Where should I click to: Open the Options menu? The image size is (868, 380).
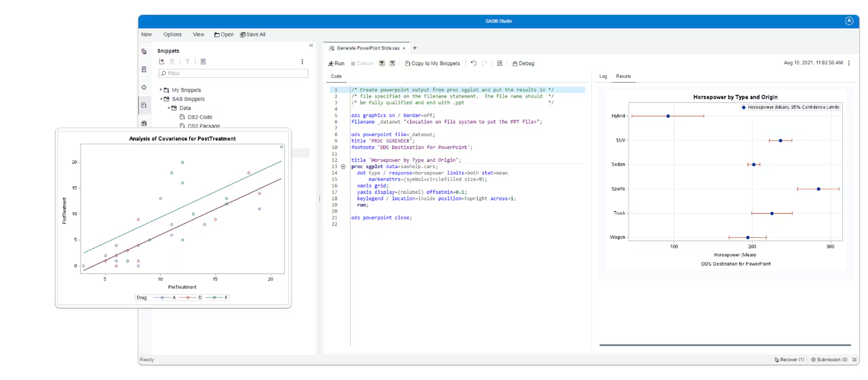click(x=172, y=35)
